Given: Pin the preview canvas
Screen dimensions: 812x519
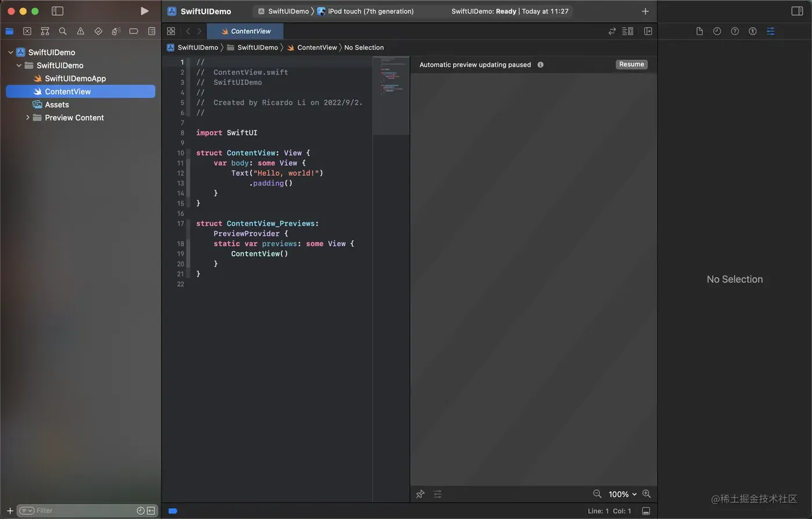Looking at the screenshot, I should pyautogui.click(x=420, y=494).
